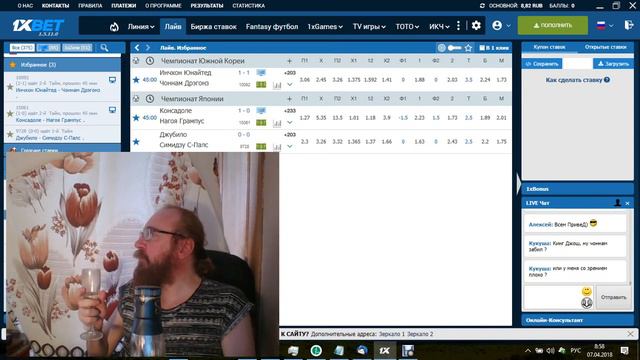Open the user account profile icon
Image resolution: width=640 pixels, height=360 pixels.
(x=497, y=25)
